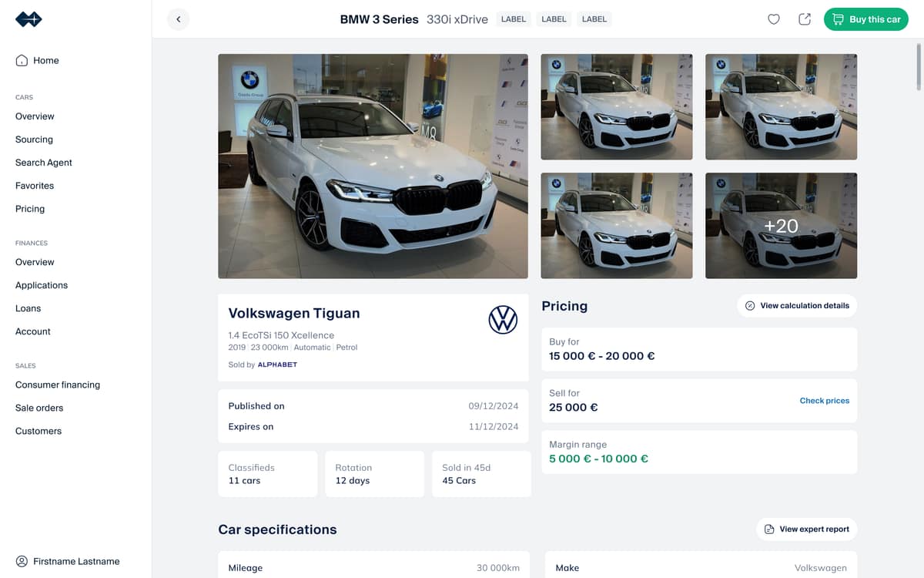This screenshot has width=924, height=578.
Task: Open Sale orders in sidebar
Action: click(x=39, y=408)
